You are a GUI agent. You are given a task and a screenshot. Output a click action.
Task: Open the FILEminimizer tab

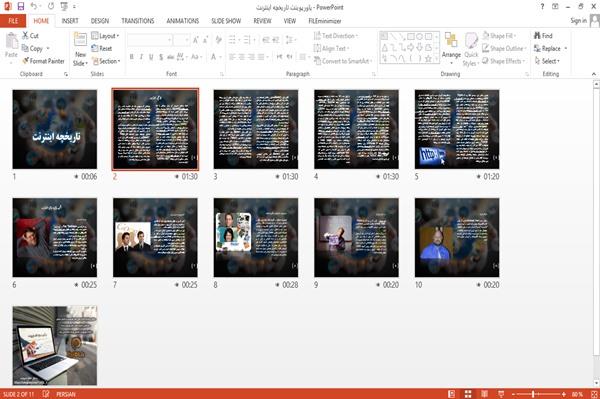tap(324, 21)
